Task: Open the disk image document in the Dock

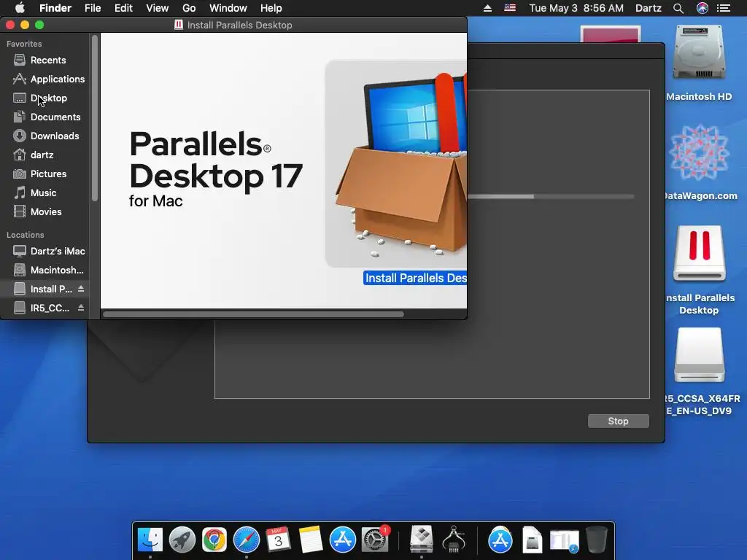Action: (x=532, y=540)
